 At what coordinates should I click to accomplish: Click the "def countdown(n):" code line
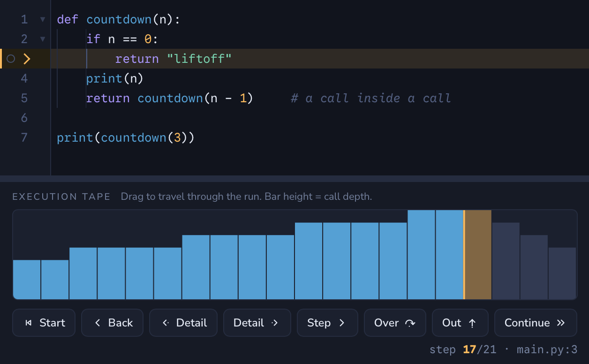point(119,20)
